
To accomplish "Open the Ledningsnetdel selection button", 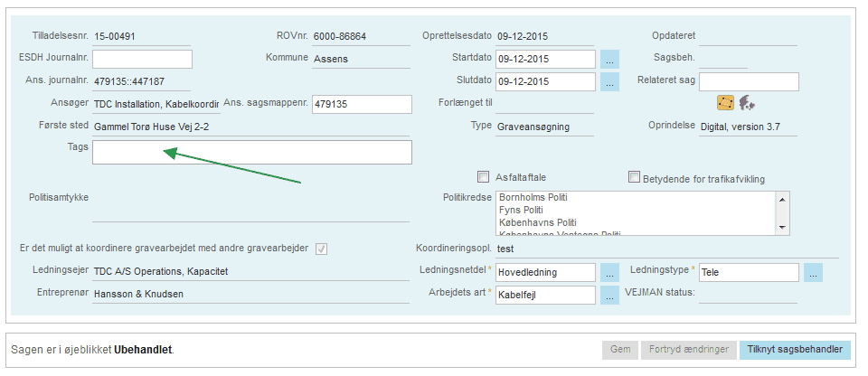I will tap(609, 272).
